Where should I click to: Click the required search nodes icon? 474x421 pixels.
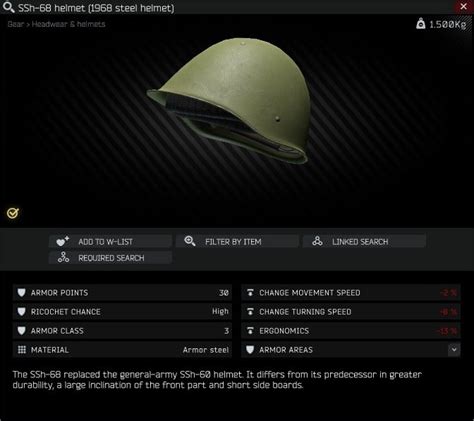point(63,257)
